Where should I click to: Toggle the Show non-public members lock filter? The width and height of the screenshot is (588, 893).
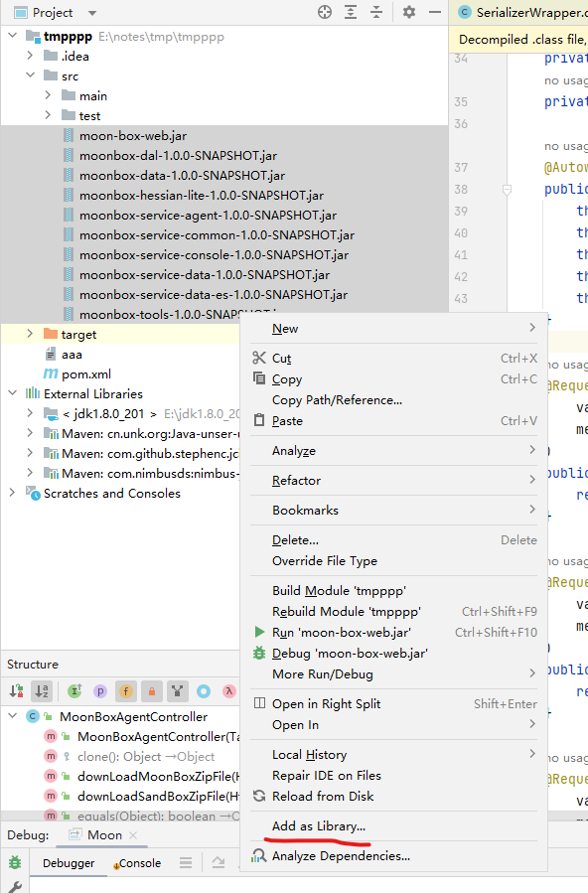(152, 691)
